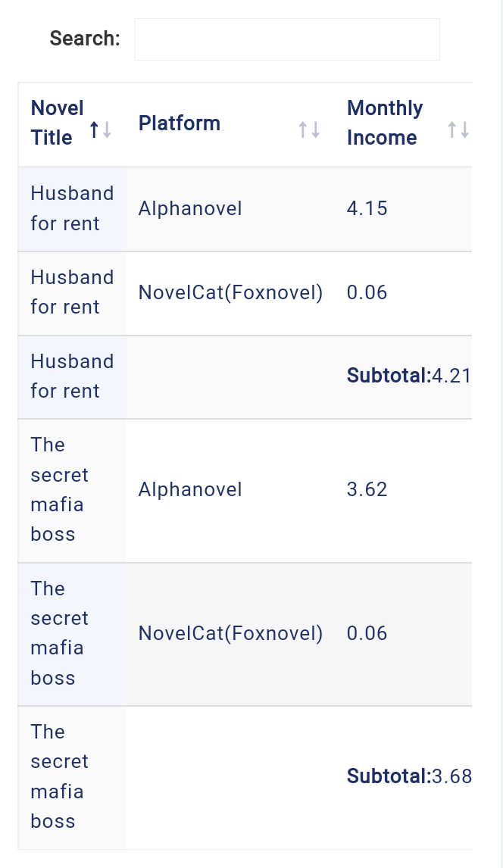Select 0.06 income for Husband for rent
Image resolution: width=503 pixels, height=868 pixels.
click(404, 293)
